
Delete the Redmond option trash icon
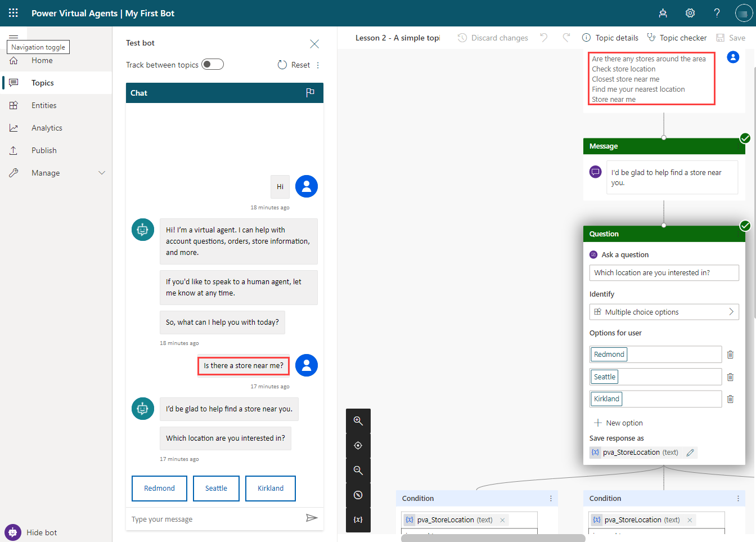(x=730, y=355)
